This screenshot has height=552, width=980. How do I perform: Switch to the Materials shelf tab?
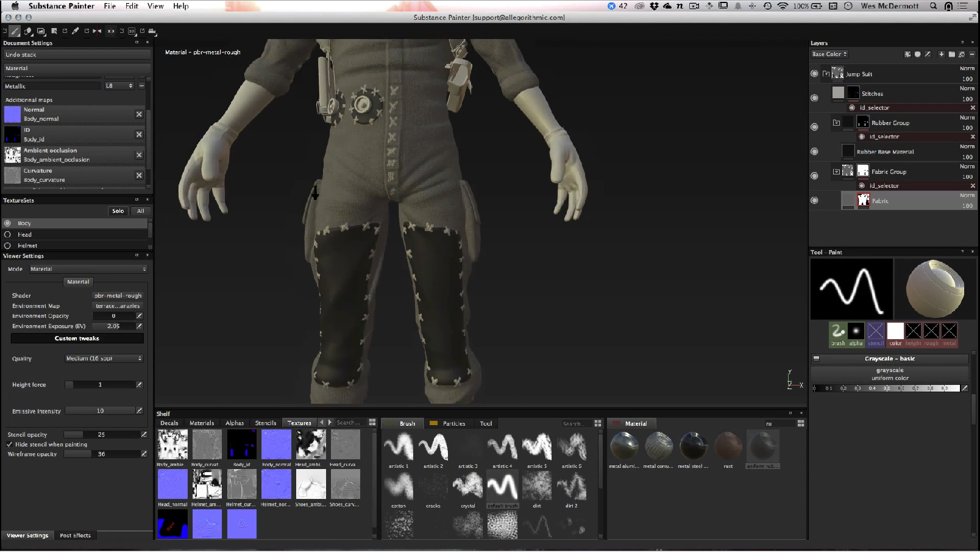coord(202,423)
